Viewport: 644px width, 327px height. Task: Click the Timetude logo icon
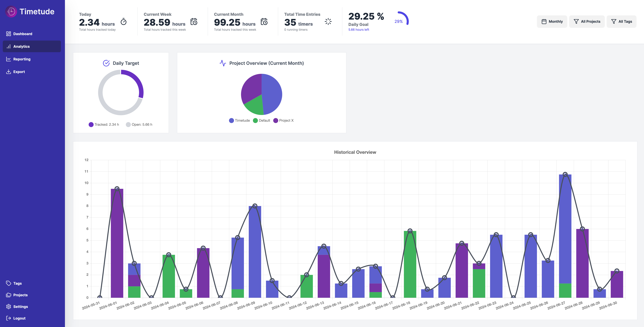click(11, 11)
